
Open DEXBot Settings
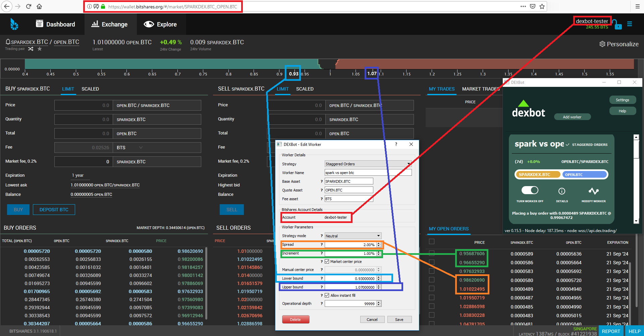tap(623, 100)
